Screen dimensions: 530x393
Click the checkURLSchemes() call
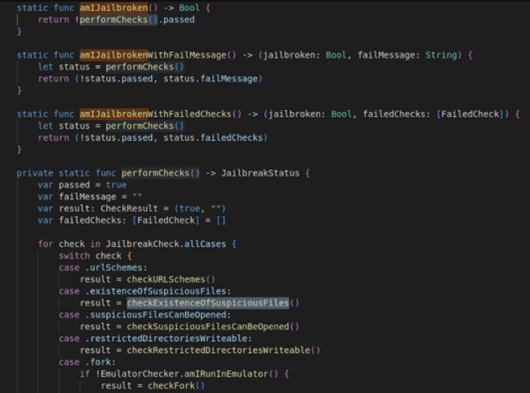coord(171,279)
